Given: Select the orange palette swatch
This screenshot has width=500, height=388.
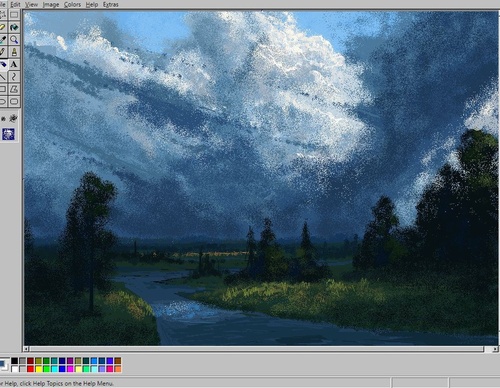Looking at the screenshot, I should click(x=118, y=369).
